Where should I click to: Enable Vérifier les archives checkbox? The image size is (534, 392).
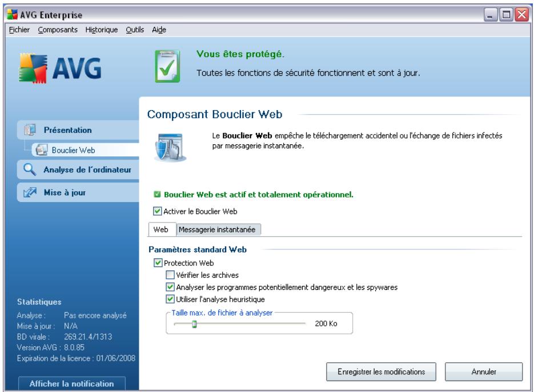pyautogui.click(x=170, y=274)
